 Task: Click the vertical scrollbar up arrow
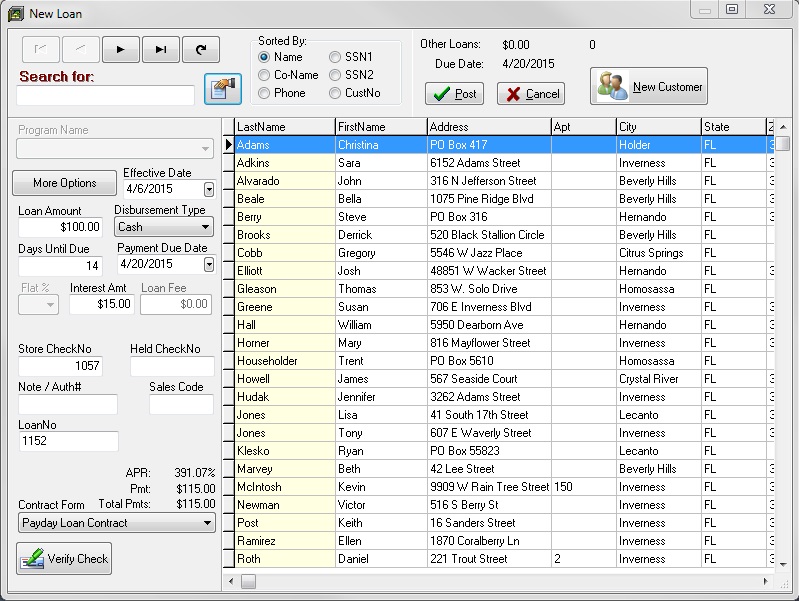[x=783, y=127]
